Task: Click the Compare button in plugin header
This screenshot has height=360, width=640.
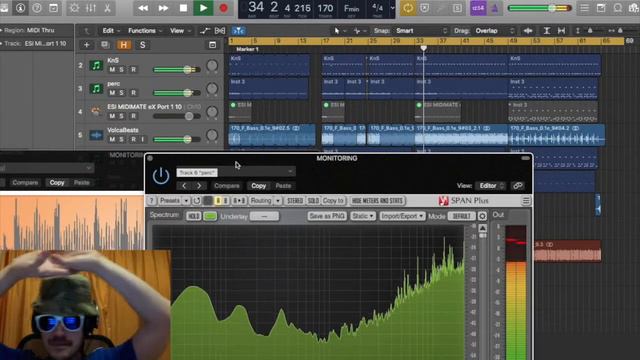Action: click(227, 186)
